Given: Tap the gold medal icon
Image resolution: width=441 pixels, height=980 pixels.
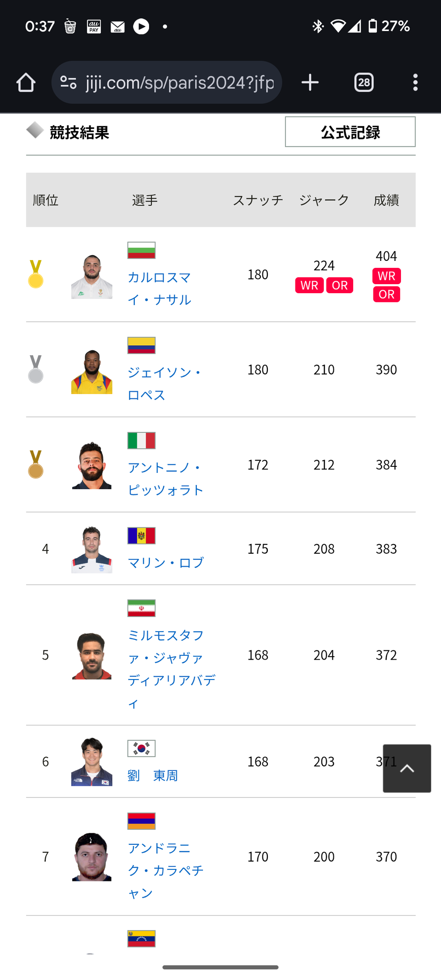Looking at the screenshot, I should [36, 274].
